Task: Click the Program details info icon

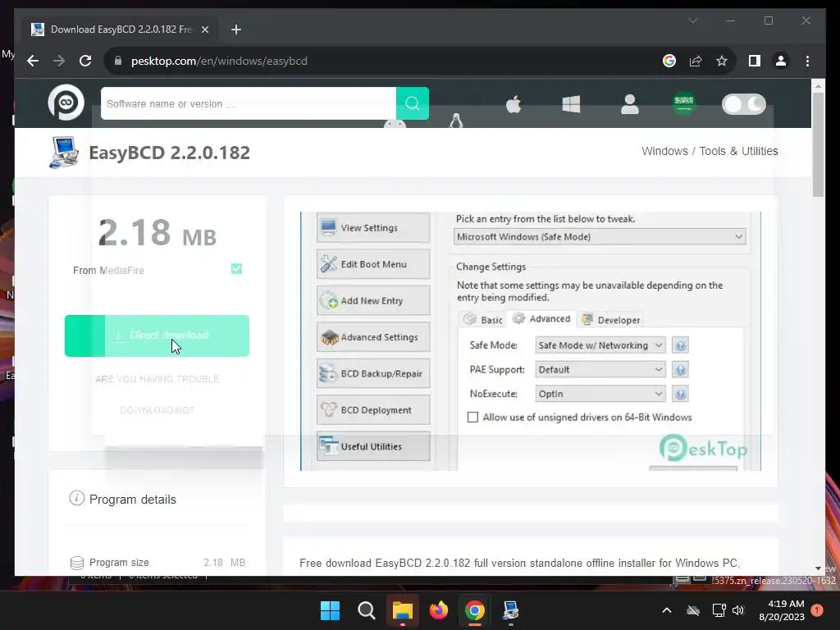Action: (76, 498)
